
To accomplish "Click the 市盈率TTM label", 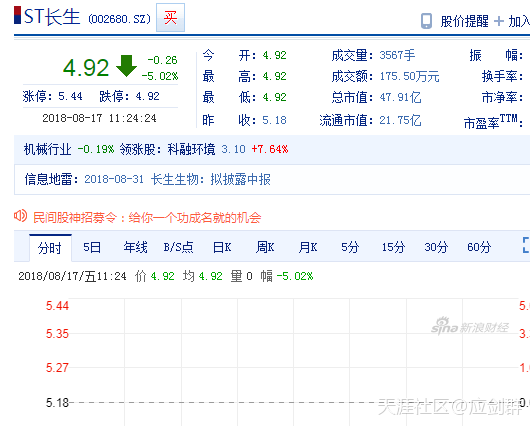I will 493,122.
